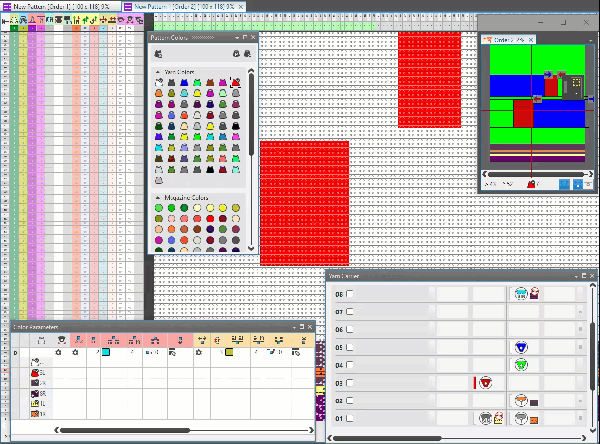Click the red yarn carrier icon in row 03
Image resolution: width=600 pixels, height=444 pixels.
486,383
